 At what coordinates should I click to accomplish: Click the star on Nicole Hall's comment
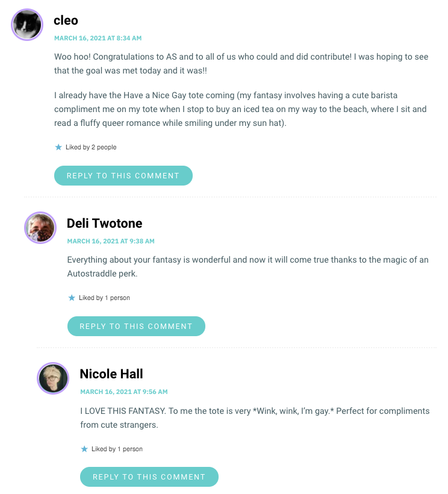pyautogui.click(x=84, y=449)
